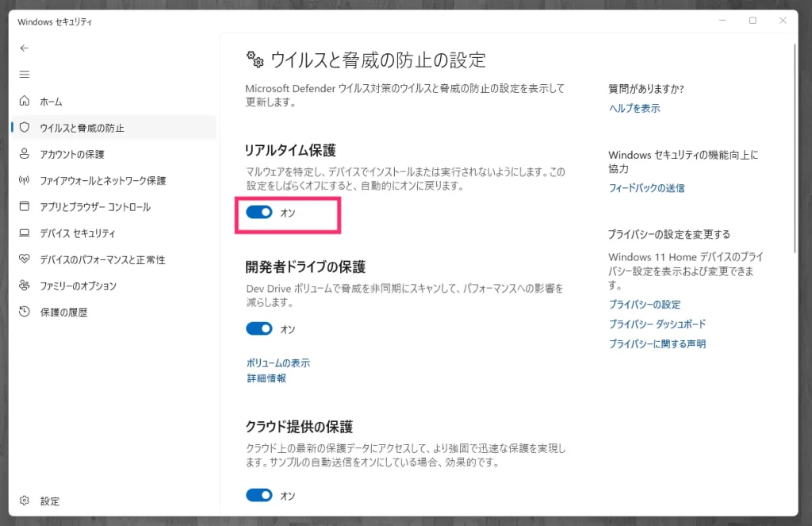Turn off the クラウド提供の保護 toggle
The width and height of the screenshot is (812, 526).
click(259, 495)
